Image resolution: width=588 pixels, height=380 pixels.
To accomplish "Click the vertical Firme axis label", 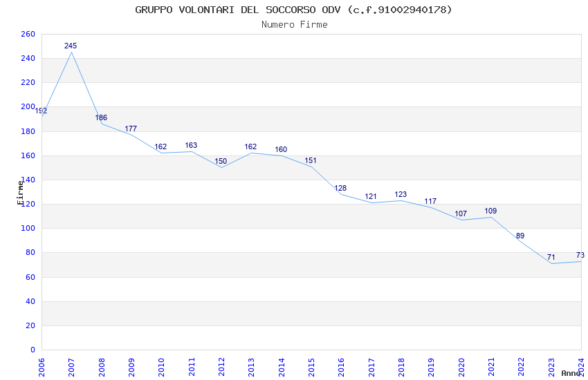I will [20, 193].
